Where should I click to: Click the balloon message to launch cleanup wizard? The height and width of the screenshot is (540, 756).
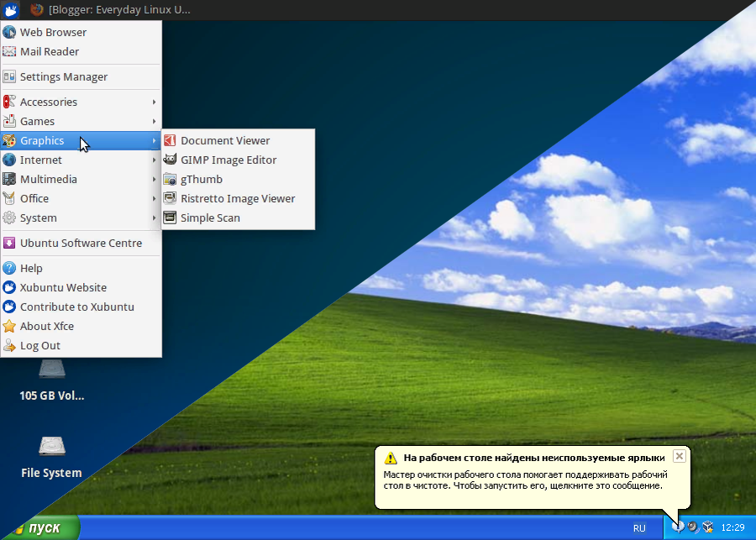[525, 480]
